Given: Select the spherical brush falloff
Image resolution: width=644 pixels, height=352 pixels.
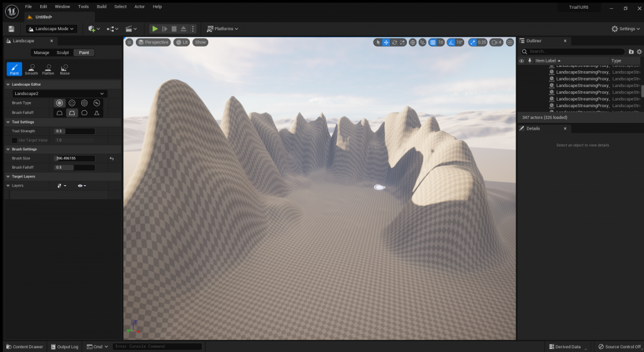Looking at the screenshot, I should [84, 113].
